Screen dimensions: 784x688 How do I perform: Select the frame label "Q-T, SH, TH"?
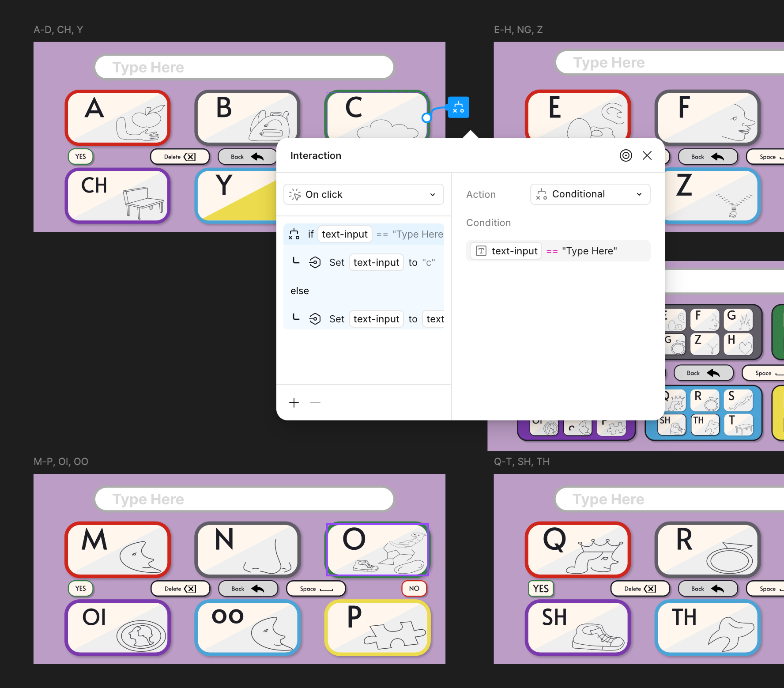click(x=522, y=461)
